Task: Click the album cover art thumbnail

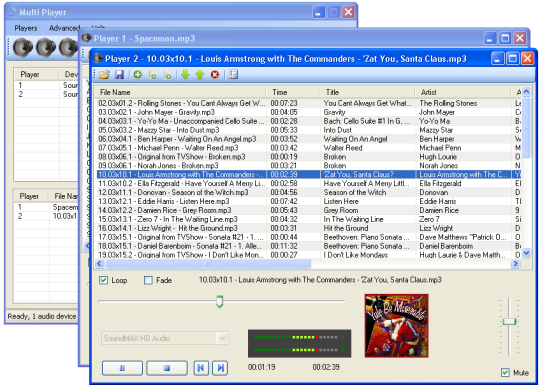Action: (396, 326)
